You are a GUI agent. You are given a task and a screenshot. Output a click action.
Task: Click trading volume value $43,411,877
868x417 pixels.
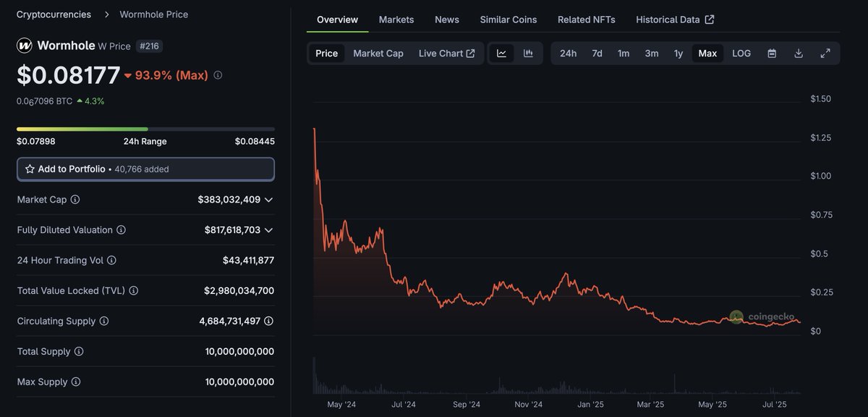248,260
